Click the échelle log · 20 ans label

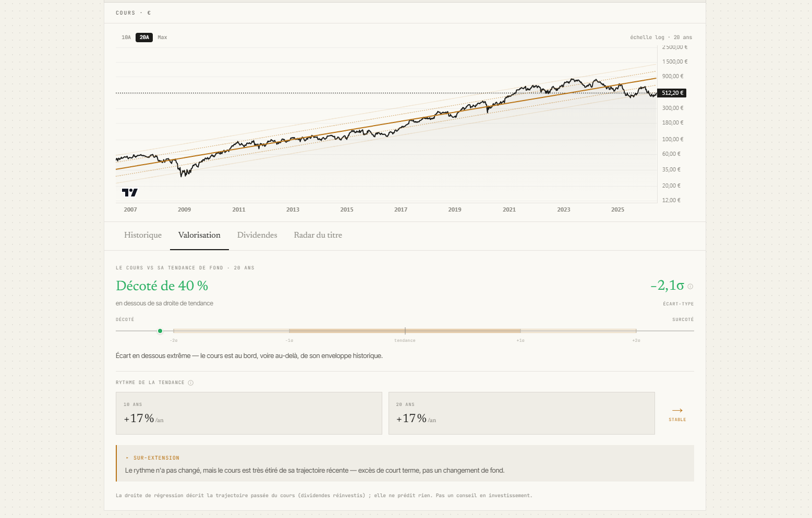(x=661, y=38)
